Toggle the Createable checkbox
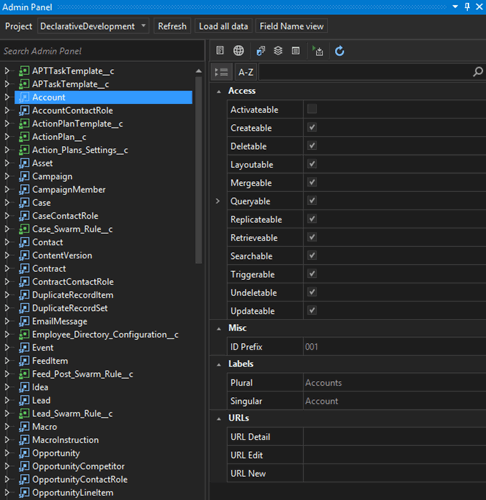This screenshot has width=486, height=500. pos(312,127)
